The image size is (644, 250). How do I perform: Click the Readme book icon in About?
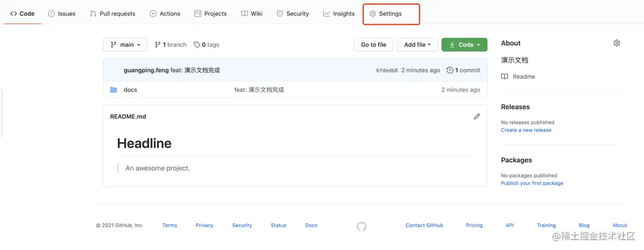(x=504, y=76)
